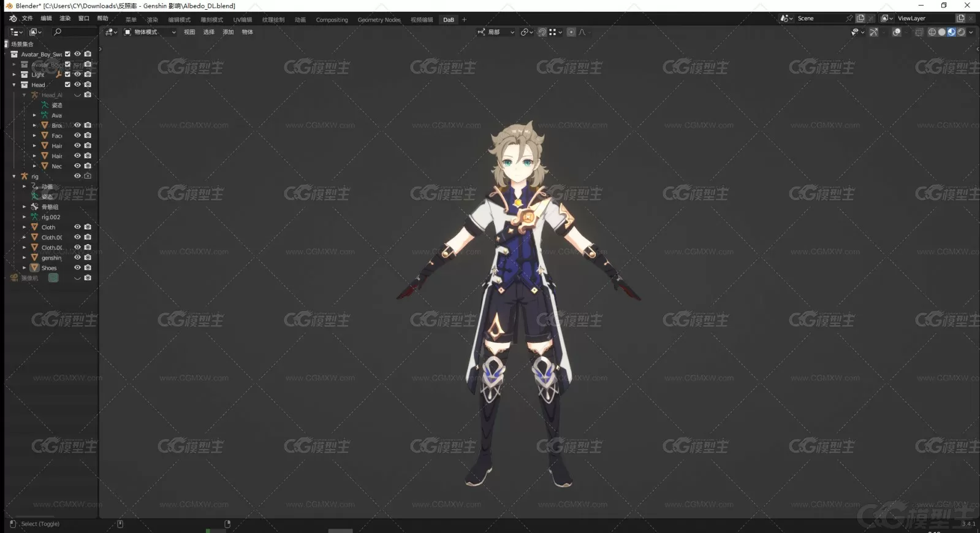Disable rendering for the Shoes object
This screenshot has height=533, width=980.
[88, 267]
